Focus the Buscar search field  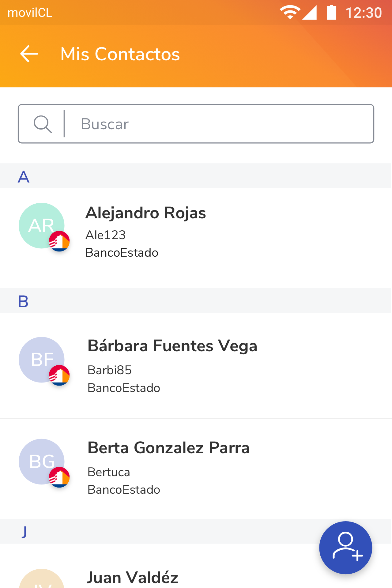pyautogui.click(x=214, y=124)
